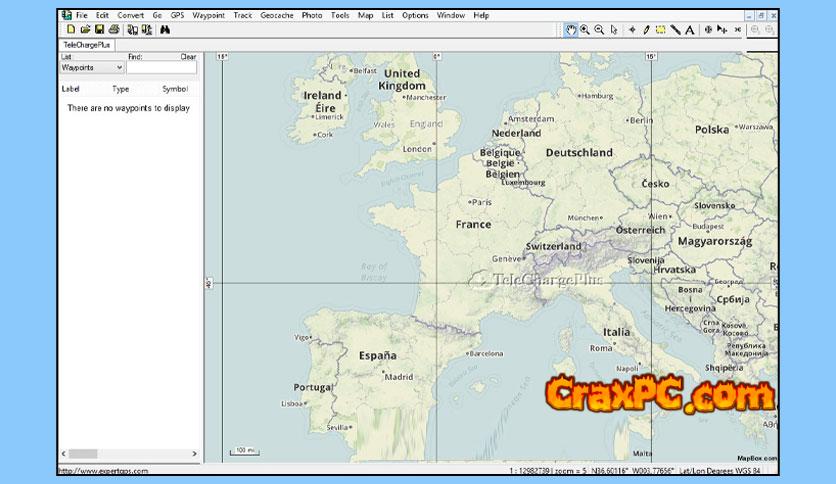
Task: Click the Open folder icon
Action: pyautogui.click(x=85, y=30)
